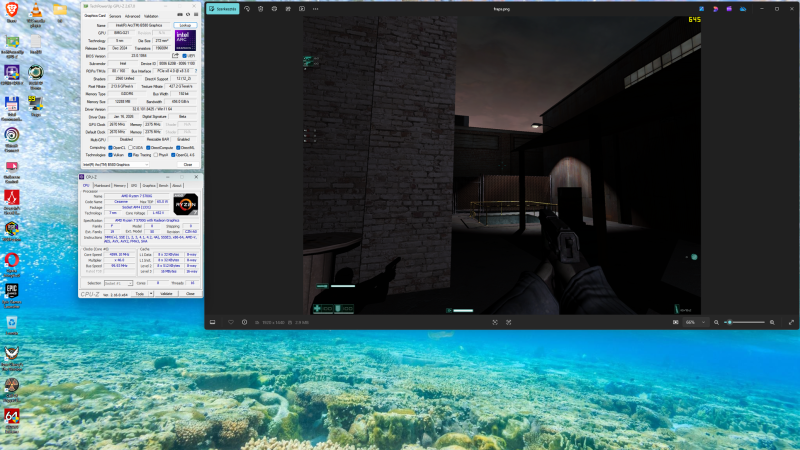Screen dimensions: 800x450
Task: Toggle the DirectML checkbox in GPU-Z
Action: tap(178, 147)
